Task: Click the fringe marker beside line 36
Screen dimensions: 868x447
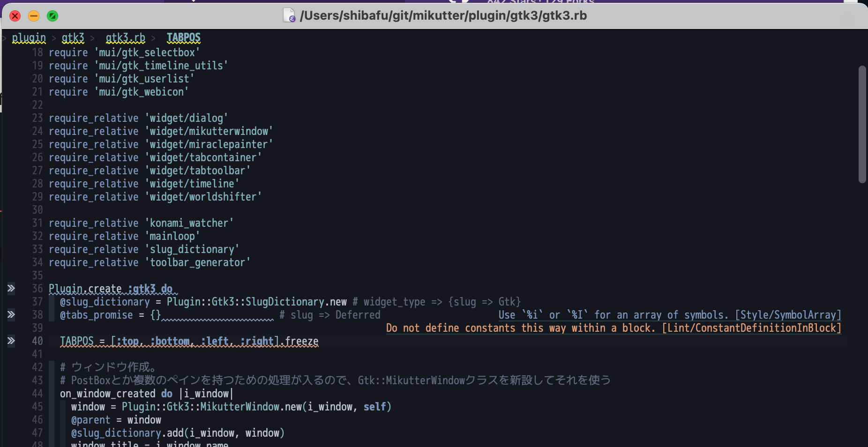Action: click(x=11, y=288)
